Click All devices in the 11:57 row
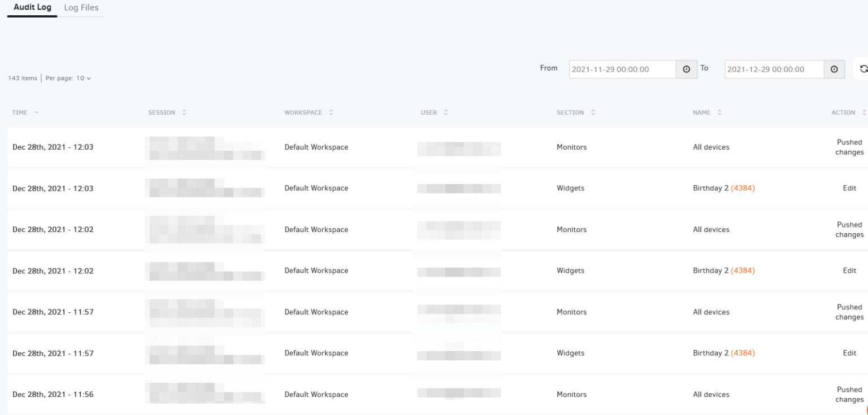 pyautogui.click(x=711, y=312)
